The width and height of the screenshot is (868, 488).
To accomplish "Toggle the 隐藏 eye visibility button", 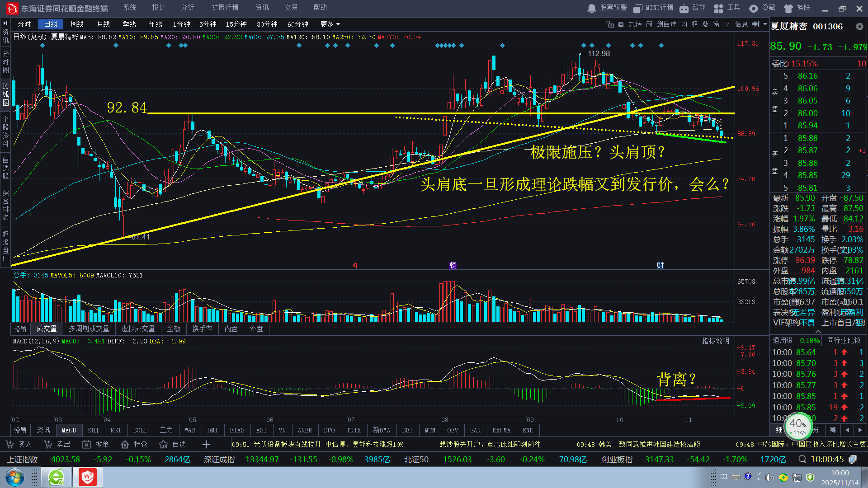I will pyautogui.click(x=754, y=8).
